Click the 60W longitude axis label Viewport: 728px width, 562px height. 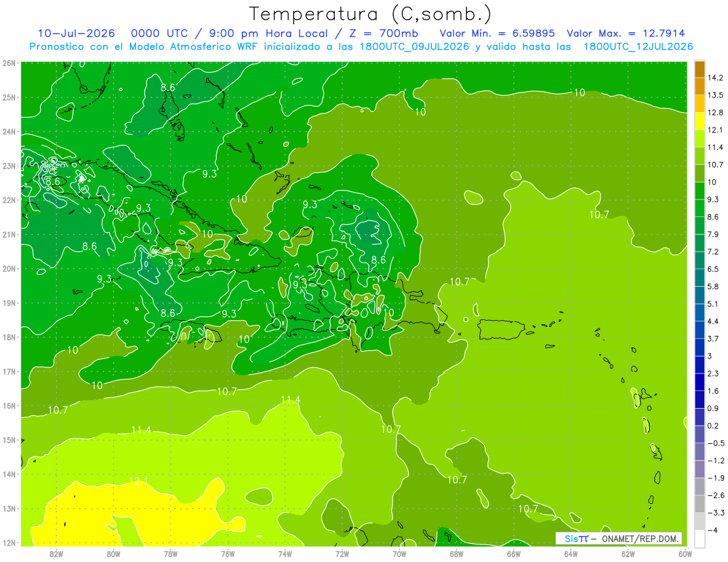point(685,554)
